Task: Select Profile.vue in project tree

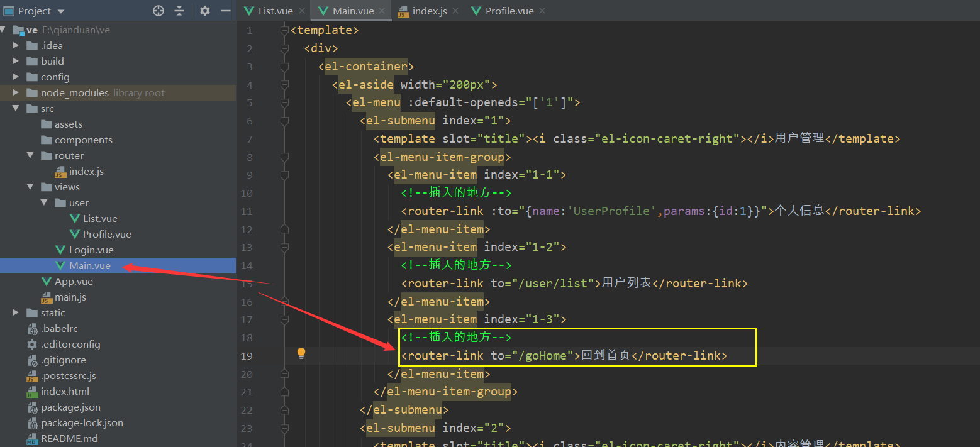Action: (101, 234)
